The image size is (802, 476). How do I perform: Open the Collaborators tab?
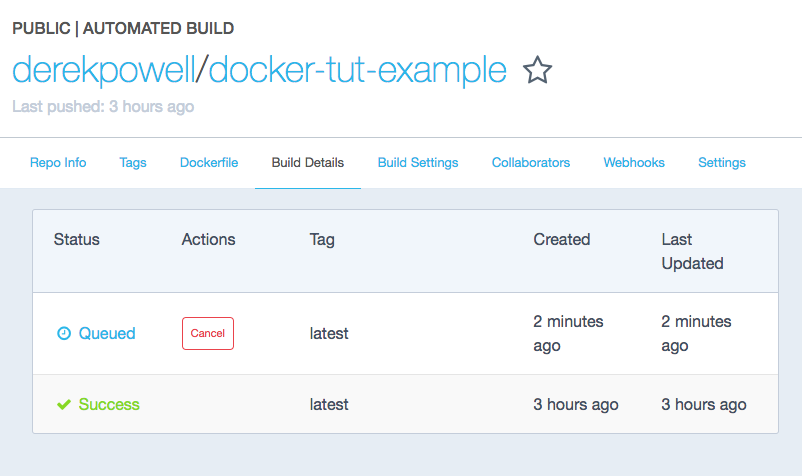[531, 163]
